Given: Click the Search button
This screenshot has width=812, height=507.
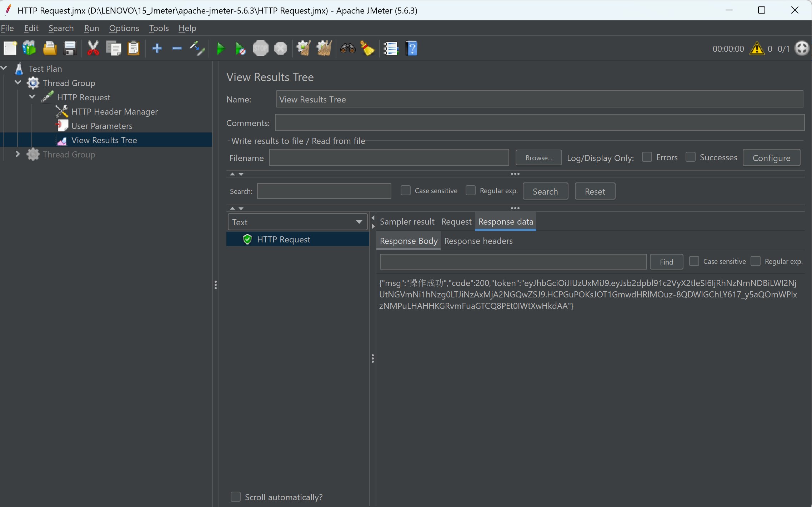Looking at the screenshot, I should [545, 191].
